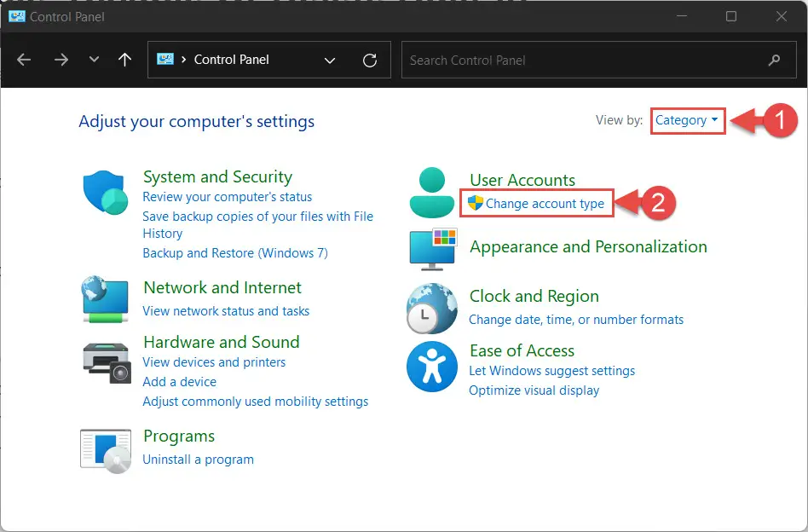
Task: Go up one level with up arrow
Action: tap(124, 60)
